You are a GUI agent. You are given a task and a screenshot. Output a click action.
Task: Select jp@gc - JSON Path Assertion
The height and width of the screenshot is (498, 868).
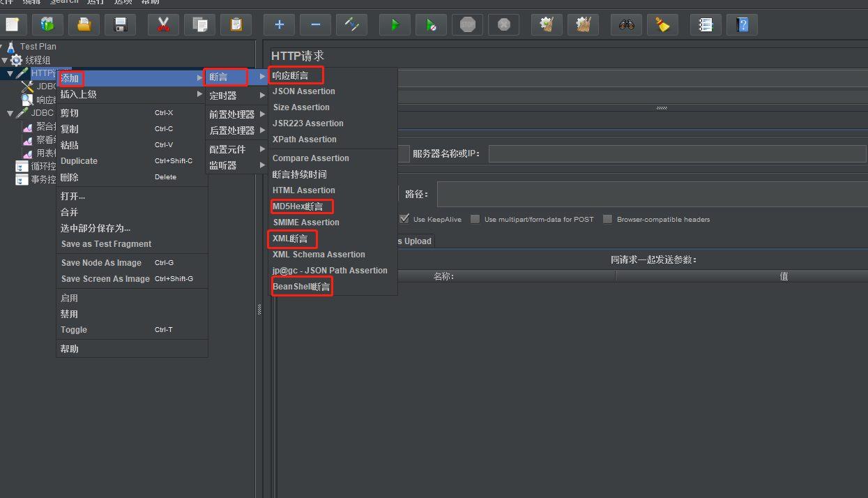pyautogui.click(x=333, y=271)
